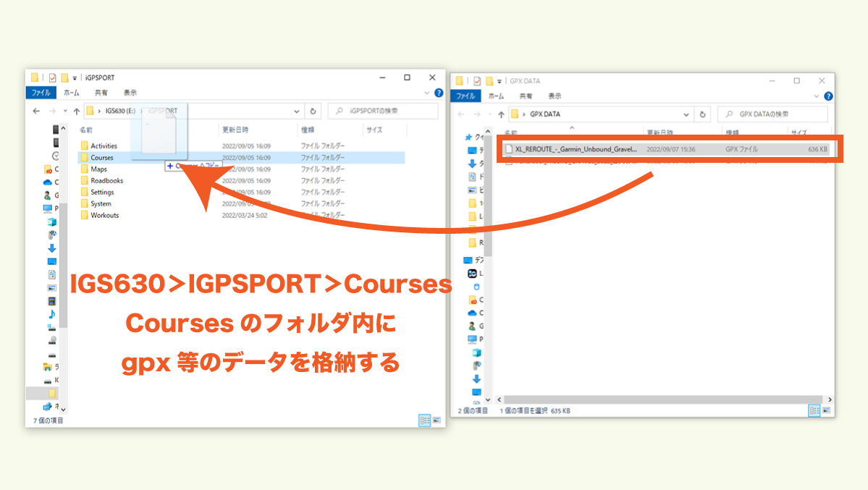Open 表示 tab in GPX DATA window
Viewport: 868px width, 490px height.
(x=555, y=96)
